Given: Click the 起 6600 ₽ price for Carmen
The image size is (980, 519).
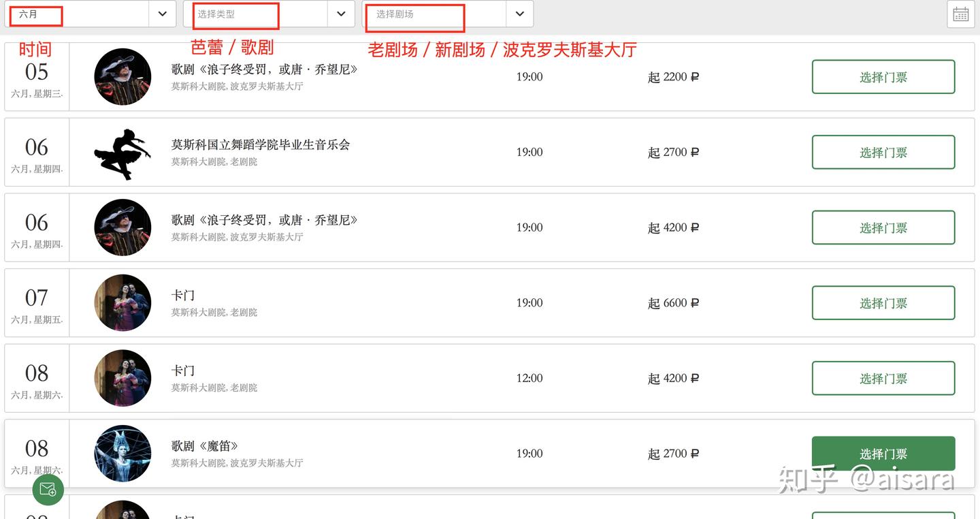Looking at the screenshot, I should tap(673, 302).
